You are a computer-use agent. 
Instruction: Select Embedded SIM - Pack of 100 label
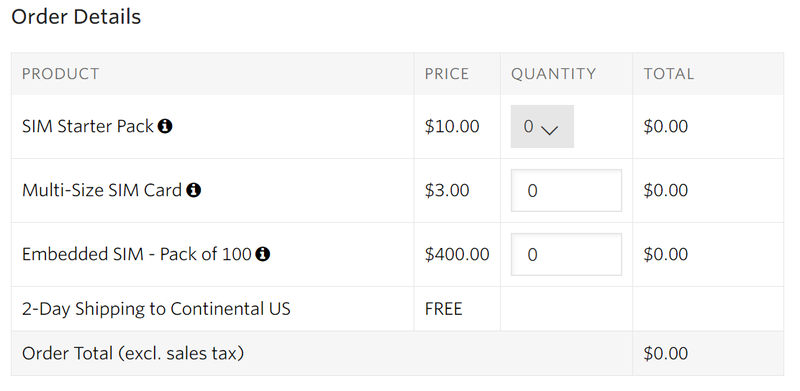click(137, 254)
